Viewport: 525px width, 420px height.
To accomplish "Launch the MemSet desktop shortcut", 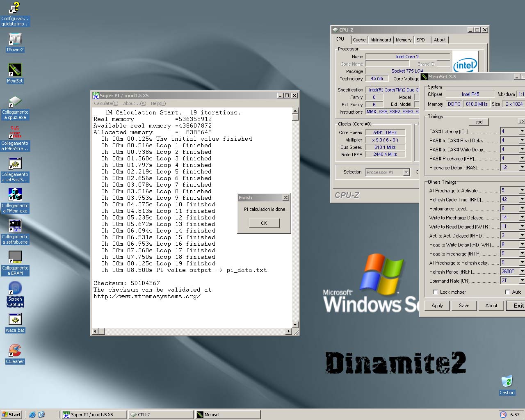I will pyautogui.click(x=15, y=73).
